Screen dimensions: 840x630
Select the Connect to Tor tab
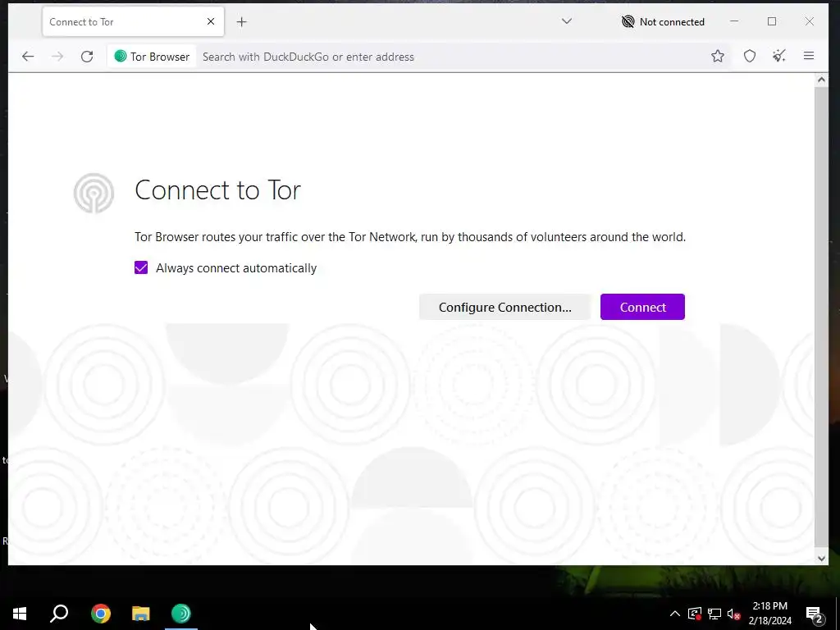133,22
